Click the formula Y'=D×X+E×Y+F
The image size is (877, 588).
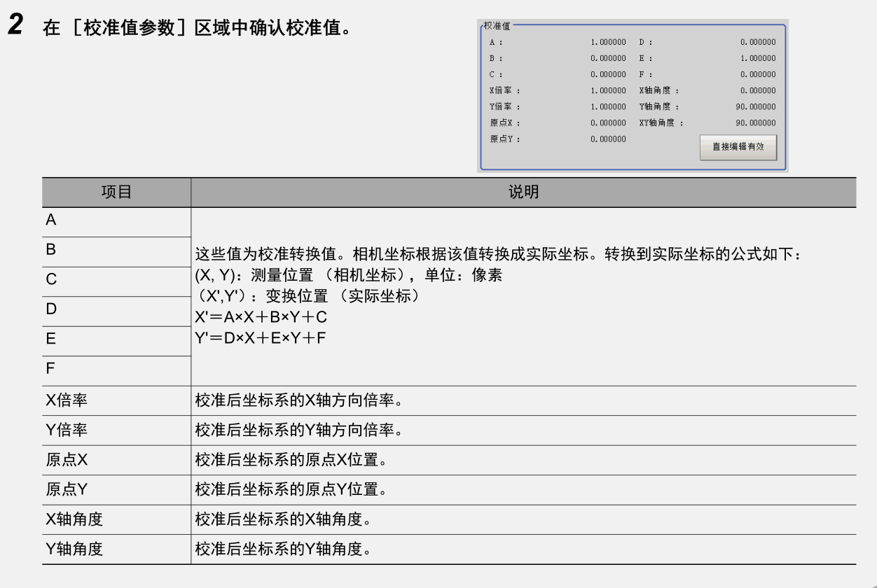261,338
